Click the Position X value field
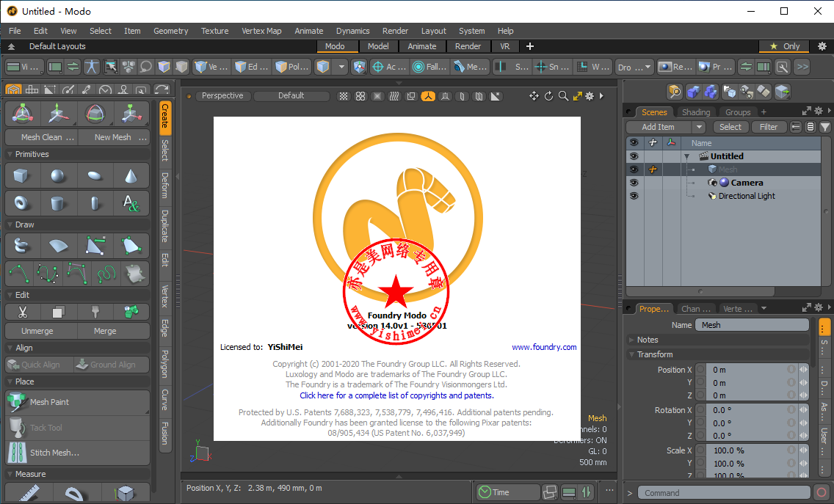 tap(751, 370)
